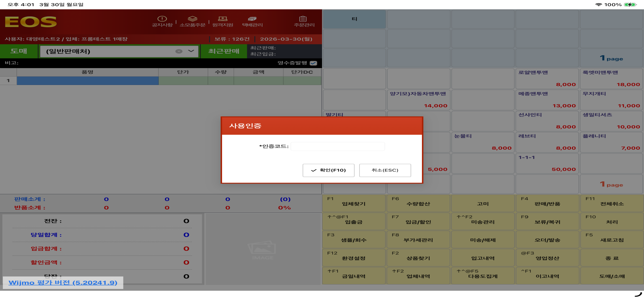This screenshot has height=298, width=644.
Task: Click F5 새로고침 function key
Action: pos(612,239)
